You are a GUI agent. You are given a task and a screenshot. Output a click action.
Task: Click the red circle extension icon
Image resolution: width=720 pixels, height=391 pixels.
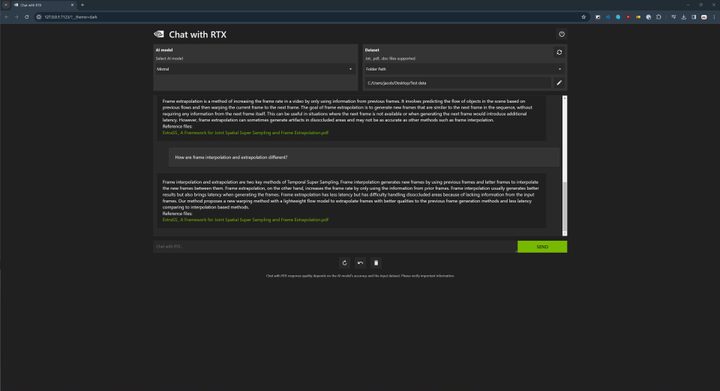click(628, 17)
